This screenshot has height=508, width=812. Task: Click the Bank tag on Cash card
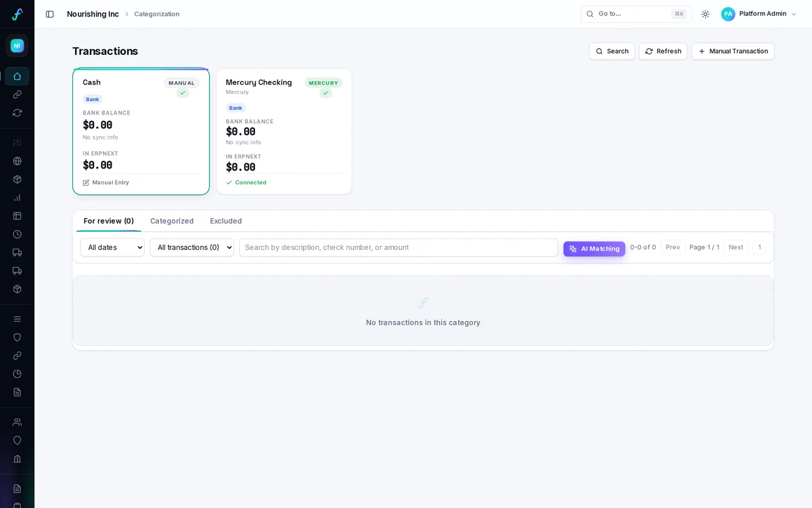[x=93, y=100]
